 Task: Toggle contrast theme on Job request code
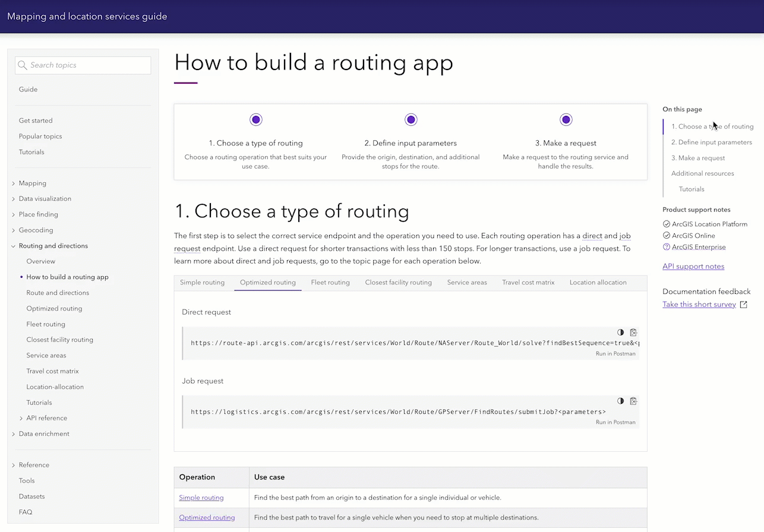(x=621, y=401)
